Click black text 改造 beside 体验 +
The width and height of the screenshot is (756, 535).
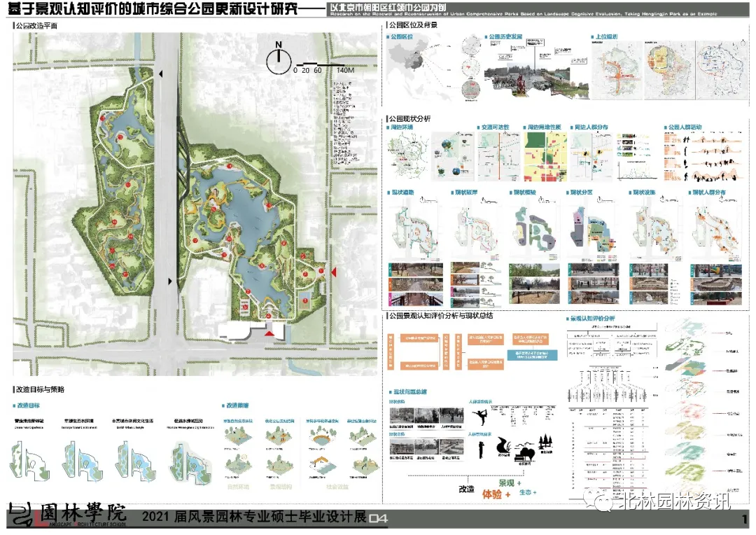coord(466,489)
